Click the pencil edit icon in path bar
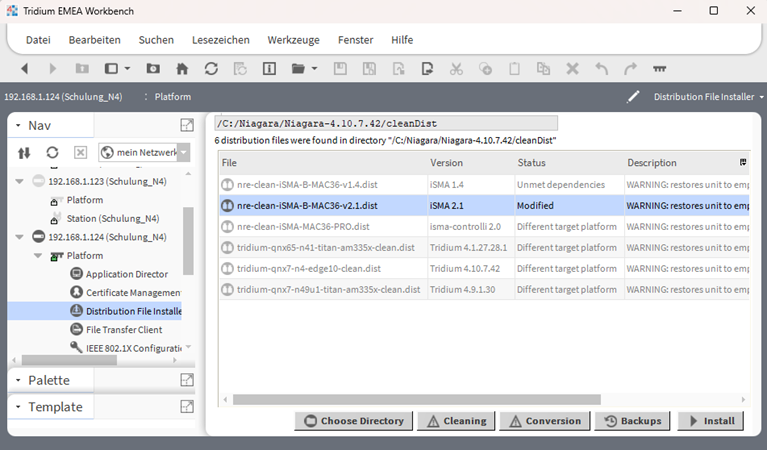767x450 pixels. (633, 97)
